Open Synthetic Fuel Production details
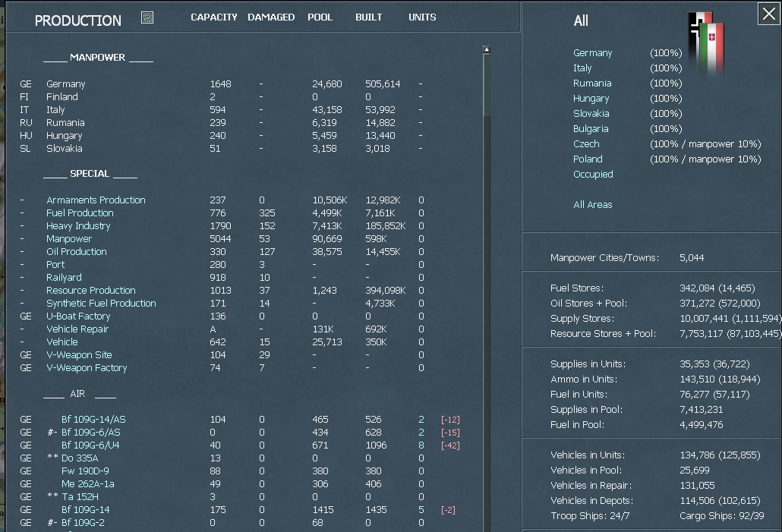782x532 pixels. [x=101, y=303]
